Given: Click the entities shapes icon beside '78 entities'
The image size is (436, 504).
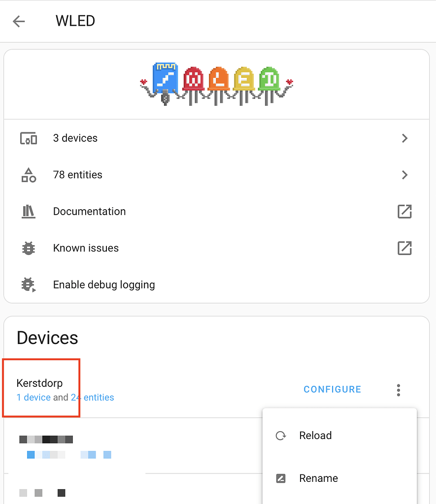Looking at the screenshot, I should (29, 175).
